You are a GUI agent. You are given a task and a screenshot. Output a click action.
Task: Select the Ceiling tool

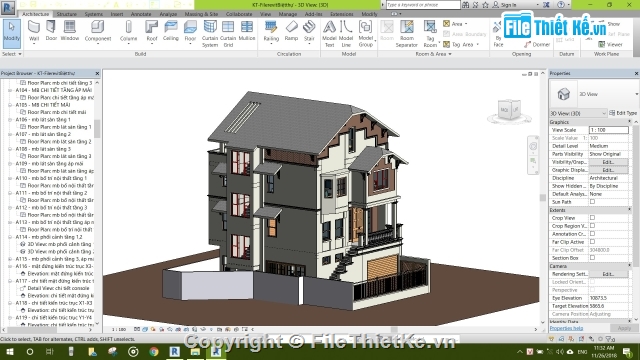(x=171, y=32)
